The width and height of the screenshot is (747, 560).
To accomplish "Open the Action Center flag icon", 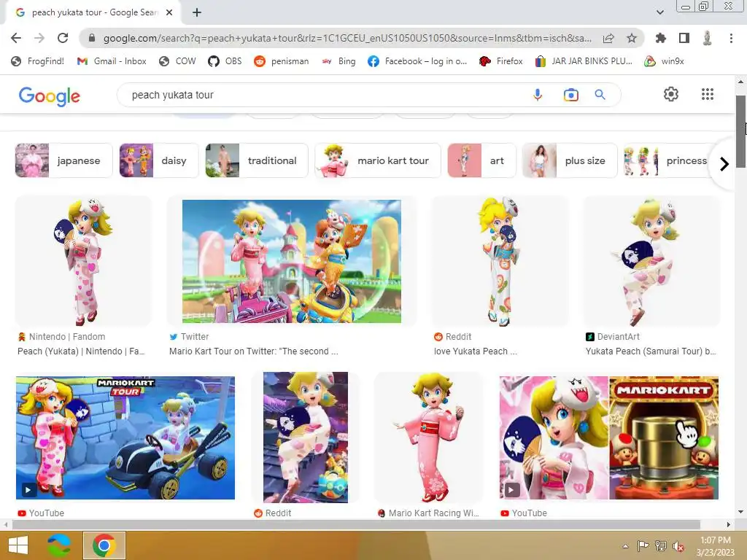I will (643, 546).
